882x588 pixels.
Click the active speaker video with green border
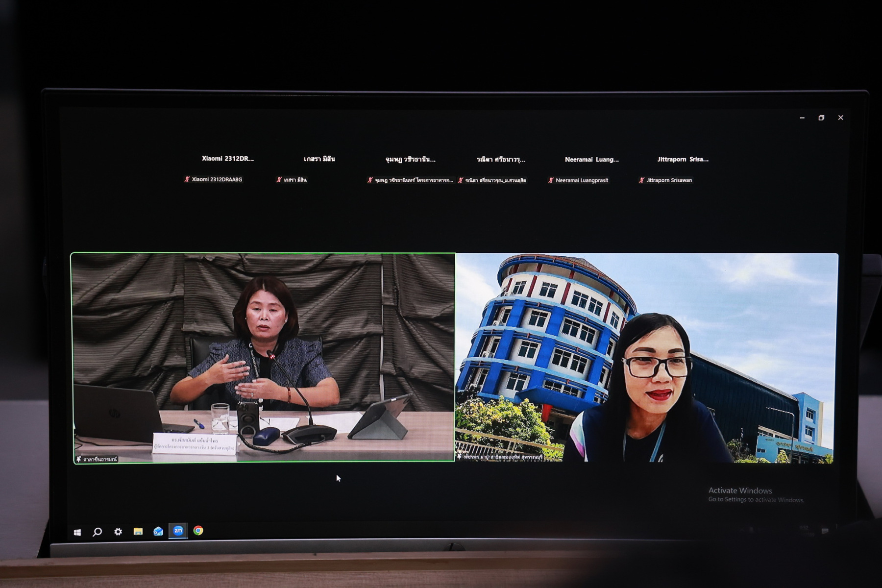[x=263, y=358]
